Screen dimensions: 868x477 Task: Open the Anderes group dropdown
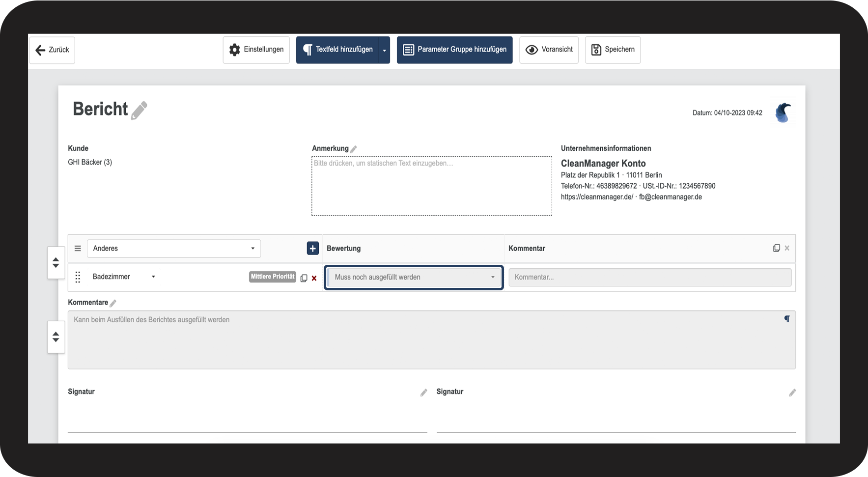coord(174,249)
